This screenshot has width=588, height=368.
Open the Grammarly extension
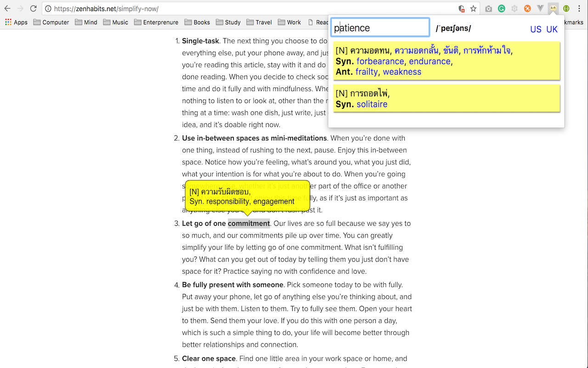point(501,8)
